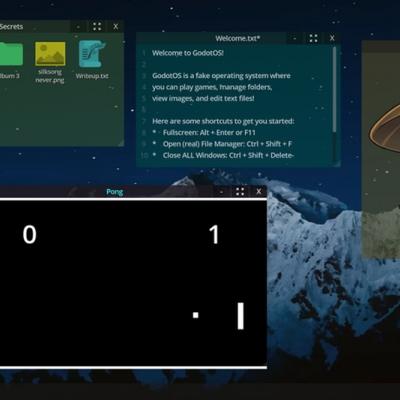Image resolution: width=400 pixels, height=400 pixels.
Task: Click the line 'you can play games, manage folders,'
Action: (212, 87)
